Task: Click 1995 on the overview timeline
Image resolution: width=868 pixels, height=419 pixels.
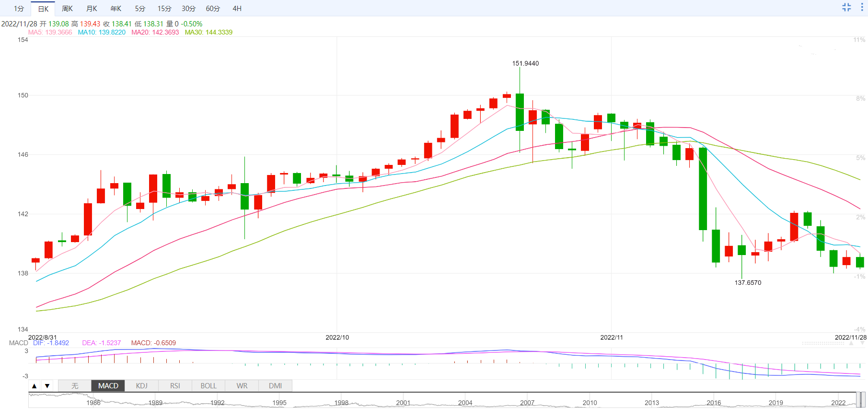Action: tap(279, 403)
